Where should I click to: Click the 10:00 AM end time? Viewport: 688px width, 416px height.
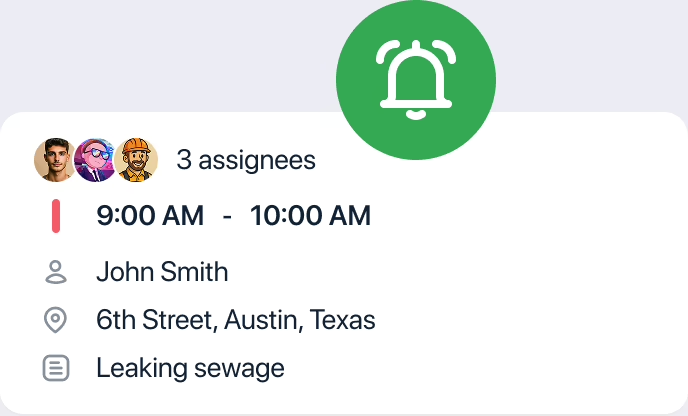click(x=310, y=215)
